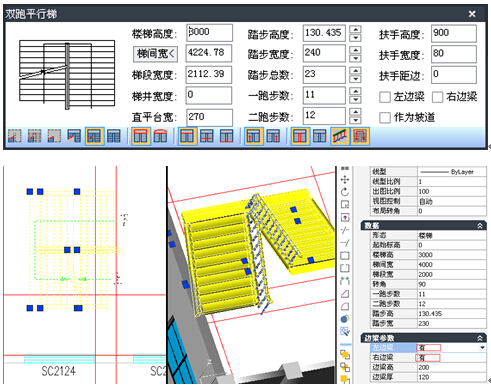Enable the 右边梁 checkbox
The width and height of the screenshot is (491, 389).
pos(437,97)
